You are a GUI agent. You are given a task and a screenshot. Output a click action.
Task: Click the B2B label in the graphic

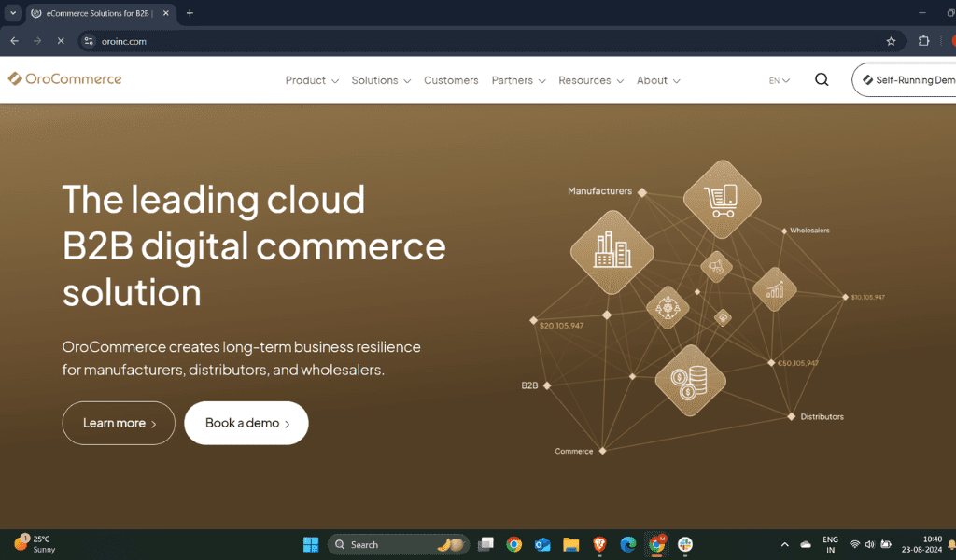point(529,385)
